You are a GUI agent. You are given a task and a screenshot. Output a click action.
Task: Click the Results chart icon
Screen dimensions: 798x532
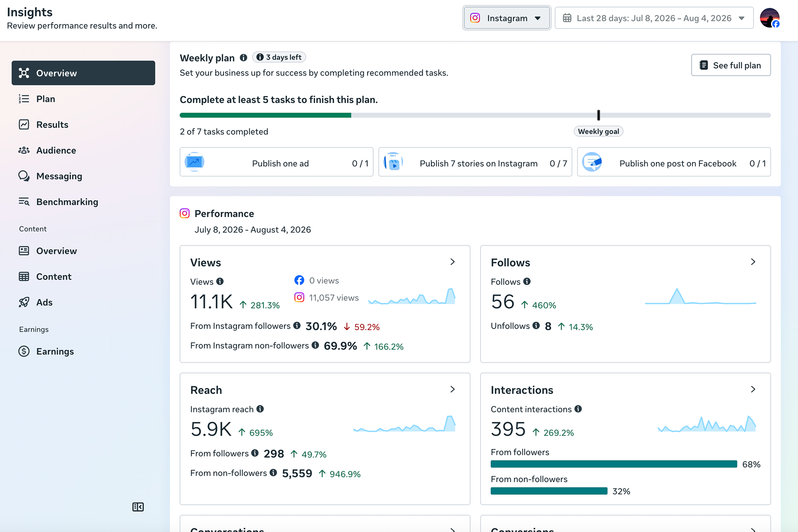24,125
